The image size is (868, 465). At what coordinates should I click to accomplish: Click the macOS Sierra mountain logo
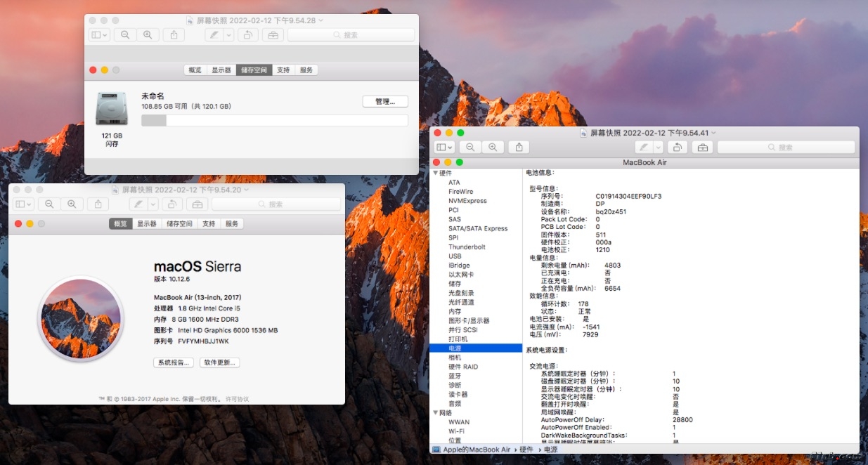coord(79,319)
